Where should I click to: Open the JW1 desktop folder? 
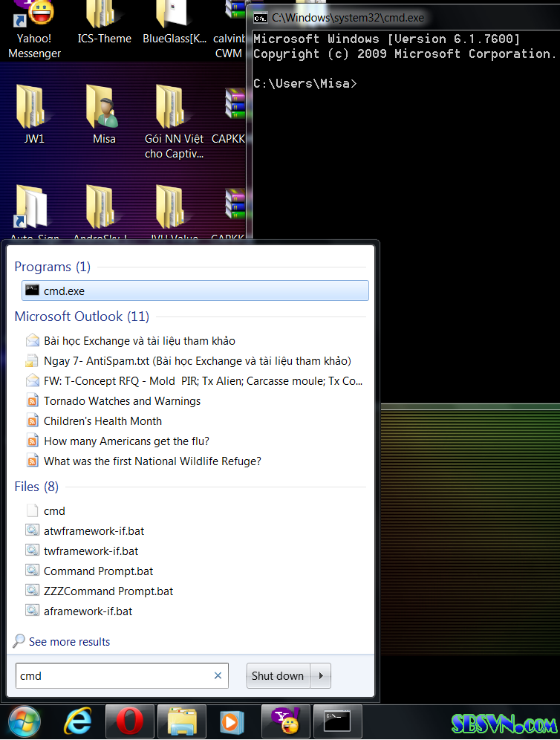tap(34, 115)
